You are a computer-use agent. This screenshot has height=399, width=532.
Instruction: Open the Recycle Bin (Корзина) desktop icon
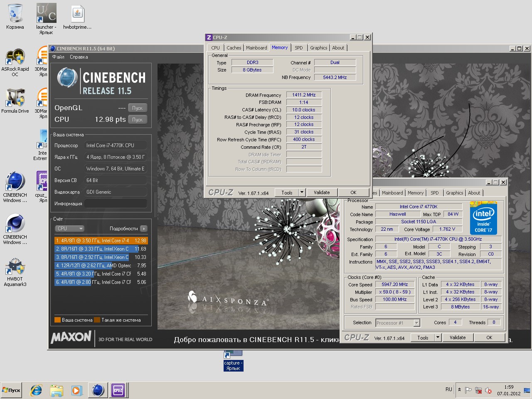[15, 17]
